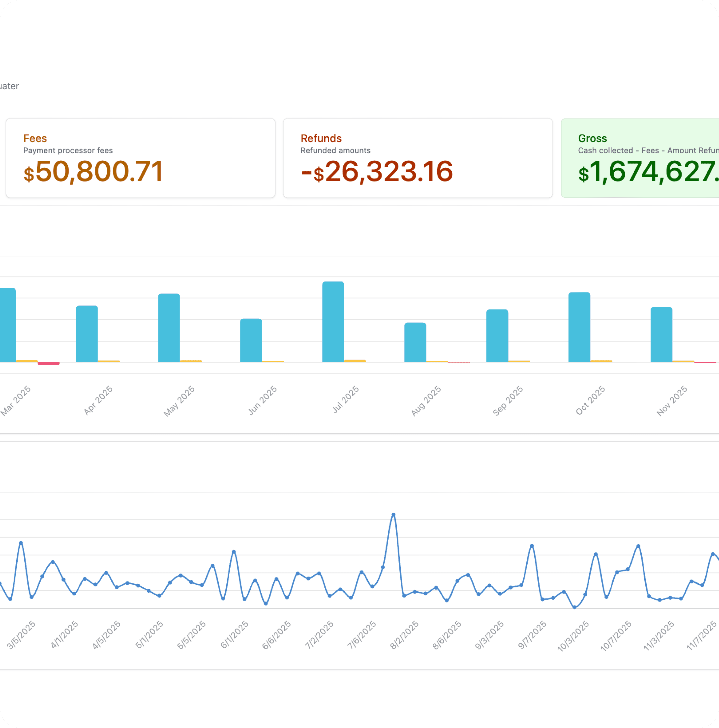Screen dimensions: 719x728
Task: Click the $50,800.71 fees amount
Action: 93,171
